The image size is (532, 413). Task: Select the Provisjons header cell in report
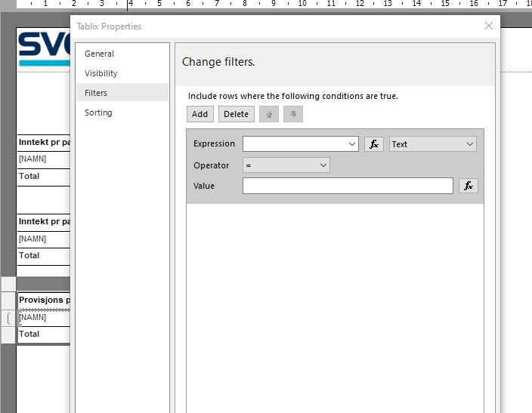click(x=44, y=300)
